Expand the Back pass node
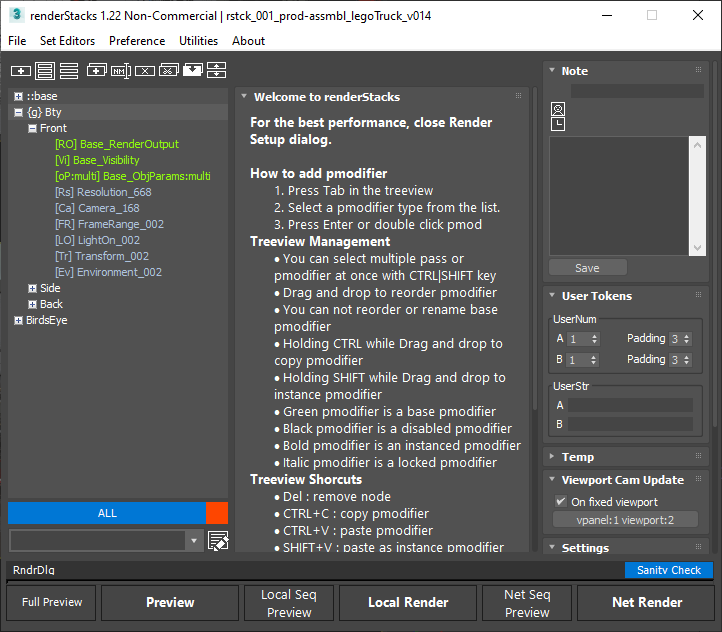This screenshot has width=722, height=632. (32, 304)
